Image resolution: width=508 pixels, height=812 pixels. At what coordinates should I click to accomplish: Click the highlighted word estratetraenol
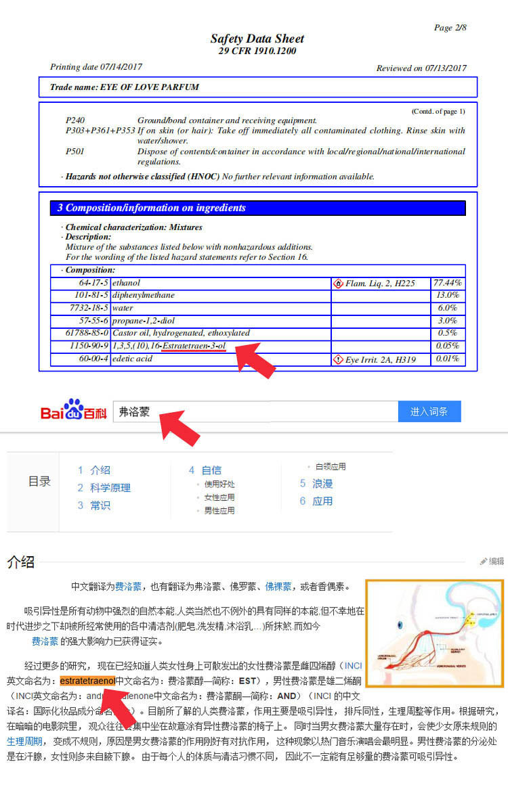tap(87, 680)
